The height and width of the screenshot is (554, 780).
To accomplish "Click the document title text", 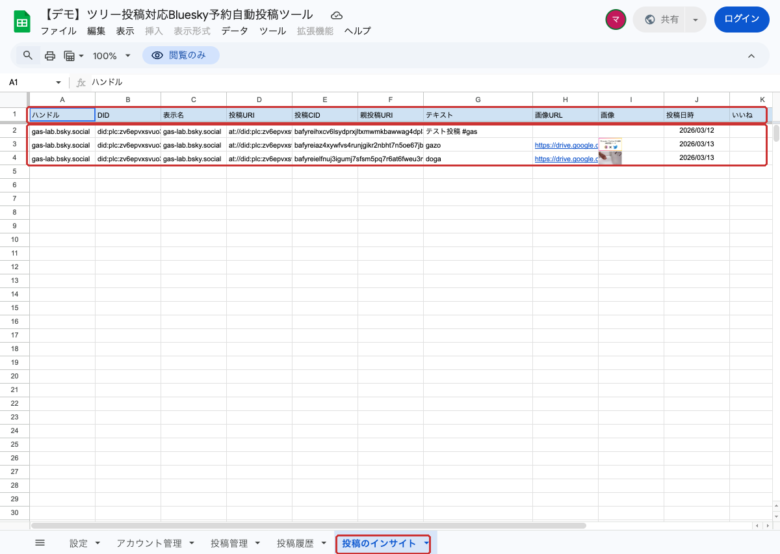I will [176, 15].
